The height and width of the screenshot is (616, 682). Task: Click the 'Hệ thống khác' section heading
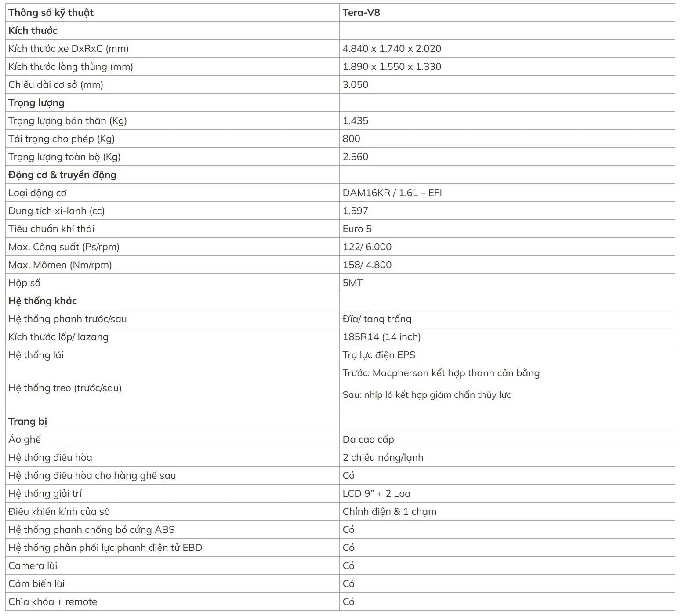[43, 301]
